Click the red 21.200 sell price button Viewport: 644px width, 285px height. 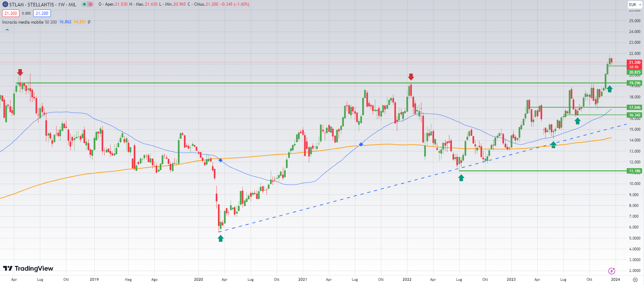pyautogui.click(x=11, y=13)
